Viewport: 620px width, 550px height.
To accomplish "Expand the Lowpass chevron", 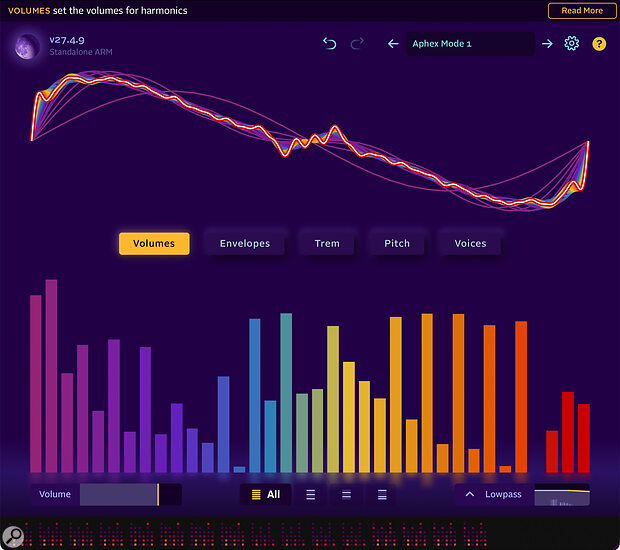I will pos(469,494).
